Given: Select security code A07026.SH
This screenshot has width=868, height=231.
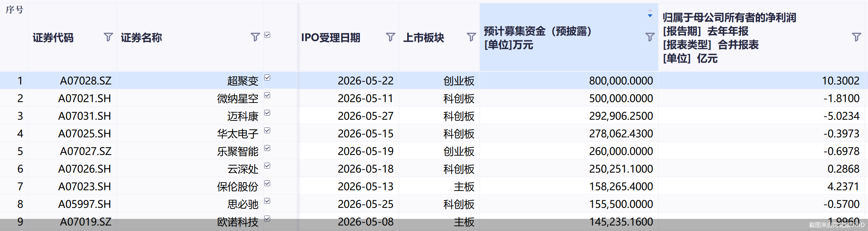Looking at the screenshot, I should 85,169.
